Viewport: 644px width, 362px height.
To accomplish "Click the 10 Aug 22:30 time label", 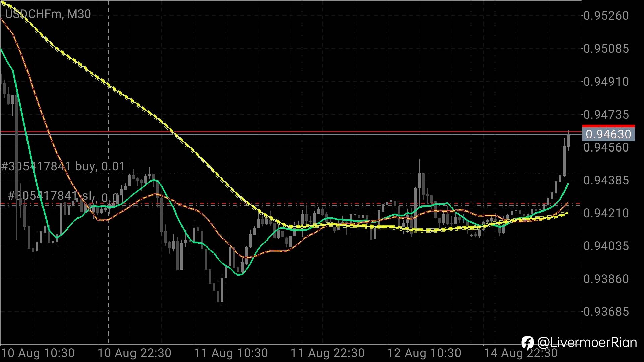I will coord(135,353).
